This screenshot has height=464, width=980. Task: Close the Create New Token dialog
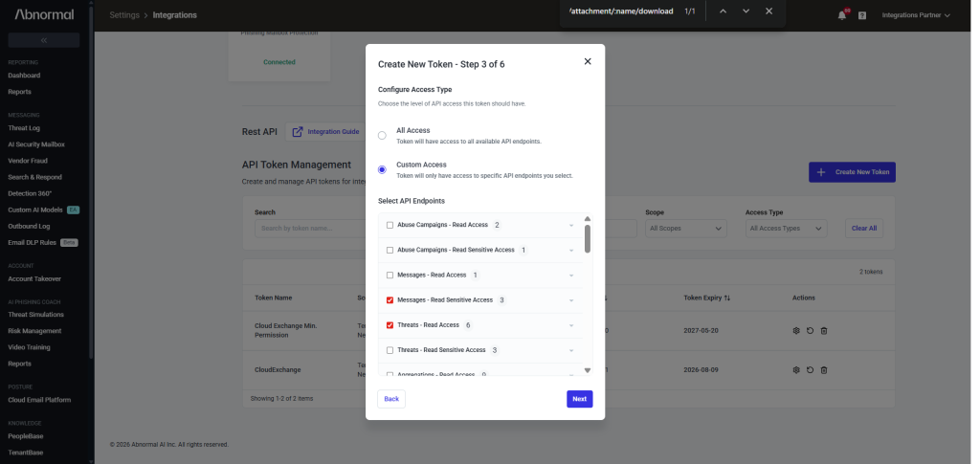[587, 61]
